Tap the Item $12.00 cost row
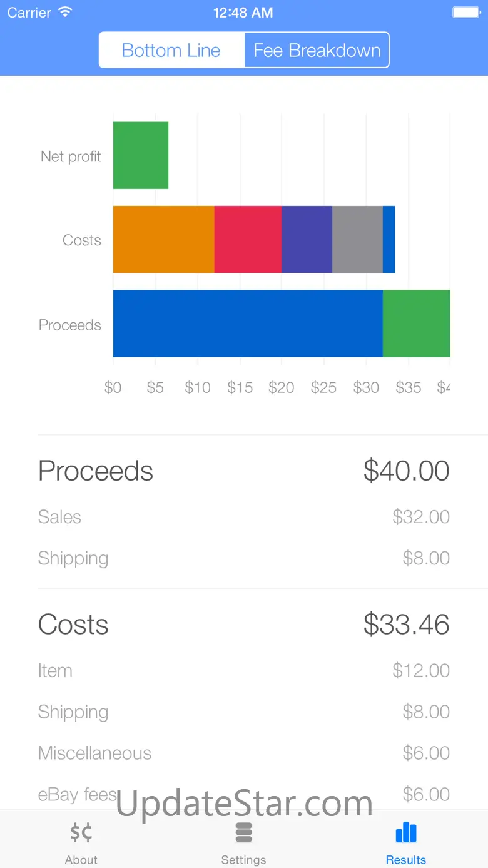Image resolution: width=488 pixels, height=868 pixels. [243, 671]
